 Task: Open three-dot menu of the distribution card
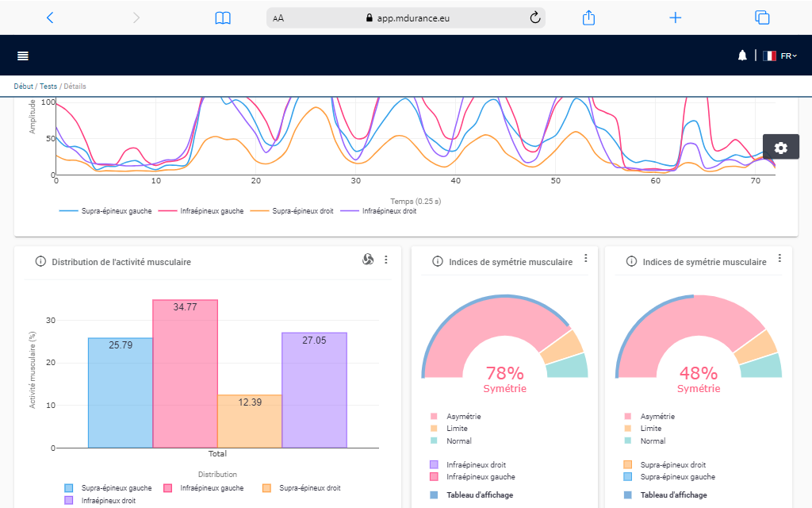pos(386,260)
